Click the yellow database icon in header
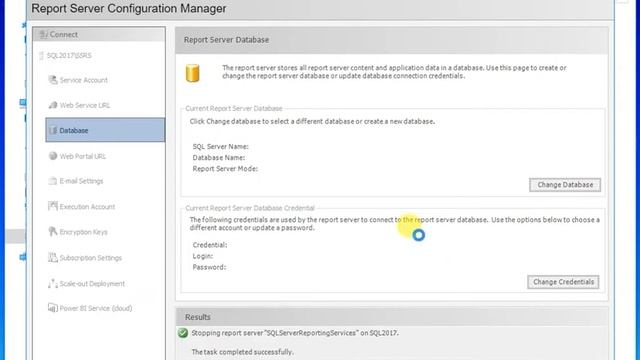Image resolution: width=640 pixels, height=360 pixels. (193, 73)
